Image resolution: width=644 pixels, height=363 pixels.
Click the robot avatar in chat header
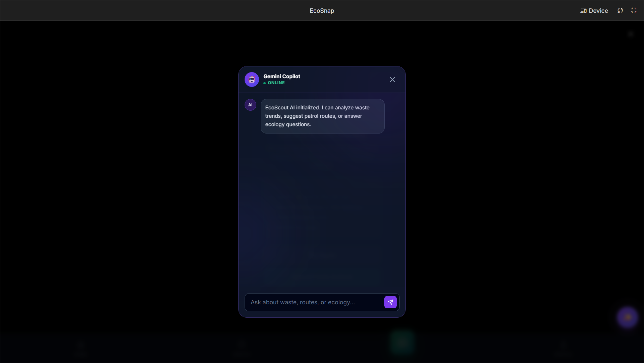tap(252, 80)
